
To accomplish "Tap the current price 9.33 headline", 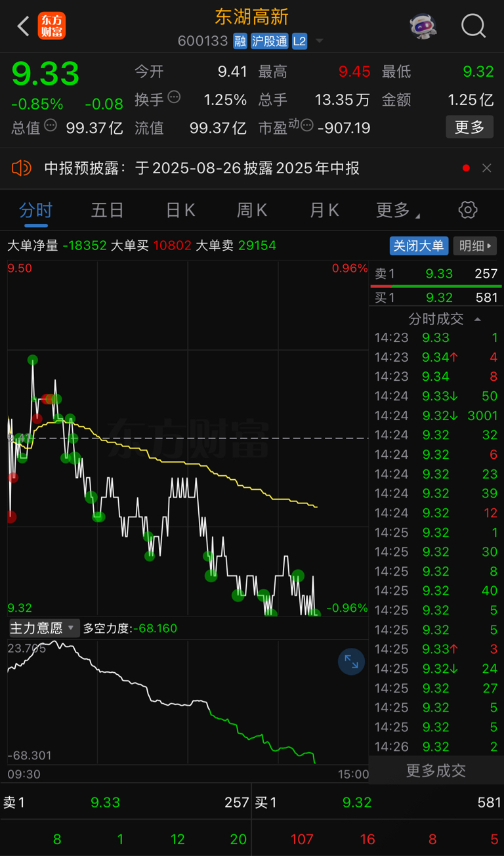I will pos(45,74).
